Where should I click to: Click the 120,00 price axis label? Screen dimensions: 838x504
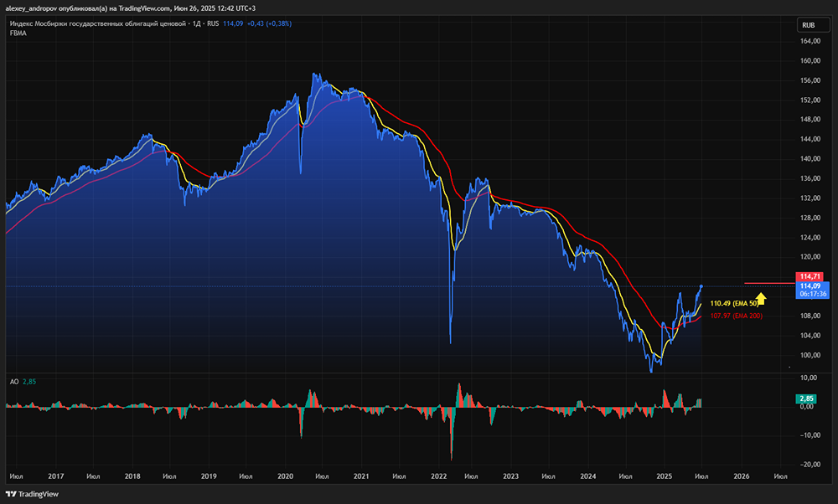click(x=810, y=257)
